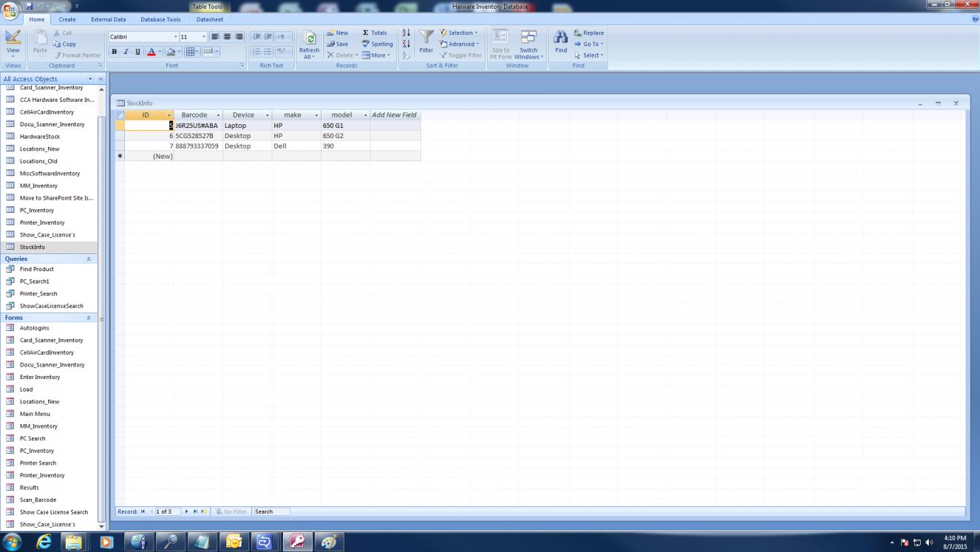Open the Switch Windows dropdown

coord(528,44)
